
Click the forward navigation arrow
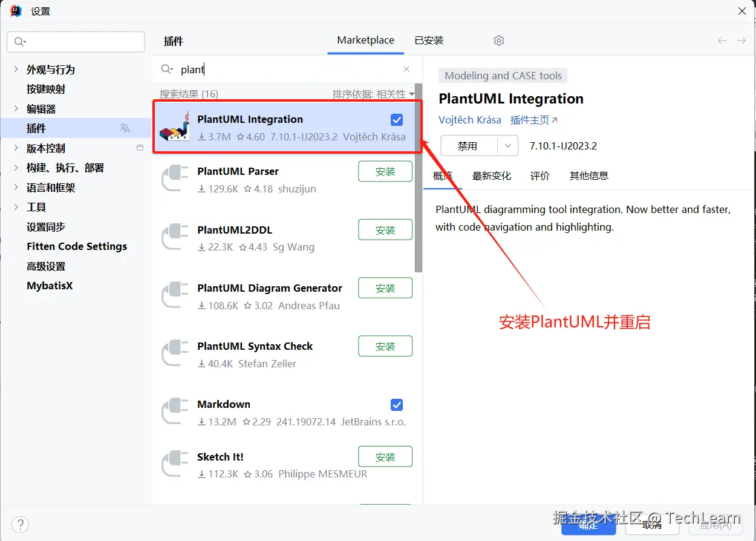(x=741, y=41)
